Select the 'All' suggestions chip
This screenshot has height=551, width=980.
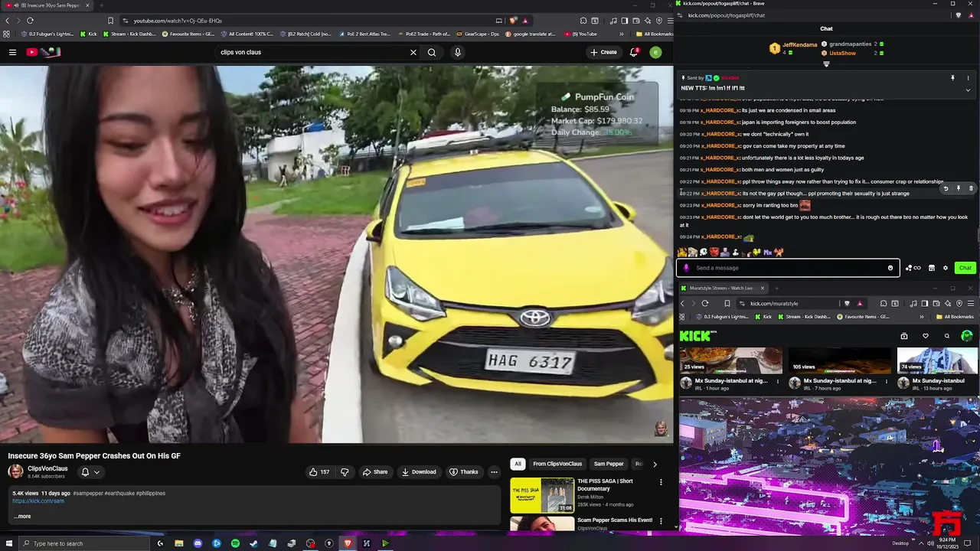click(x=518, y=464)
